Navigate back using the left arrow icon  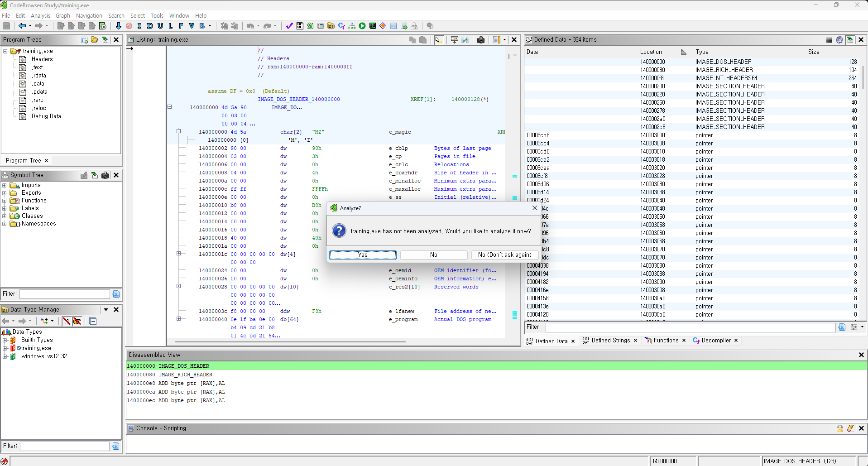[22, 26]
